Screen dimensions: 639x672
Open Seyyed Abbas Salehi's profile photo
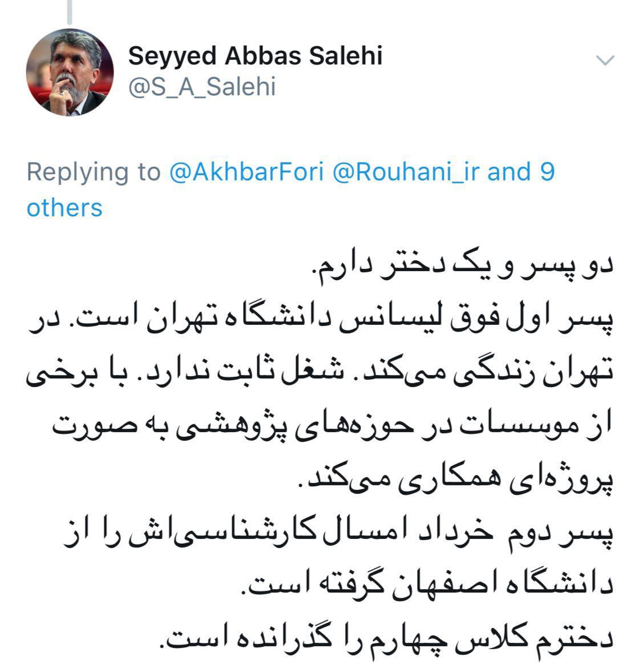(x=70, y=73)
